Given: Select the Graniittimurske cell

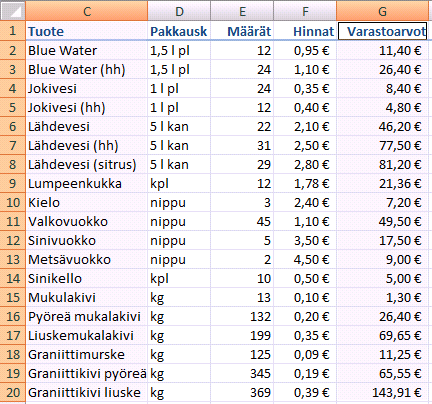Looking at the screenshot, I should [x=87, y=354].
